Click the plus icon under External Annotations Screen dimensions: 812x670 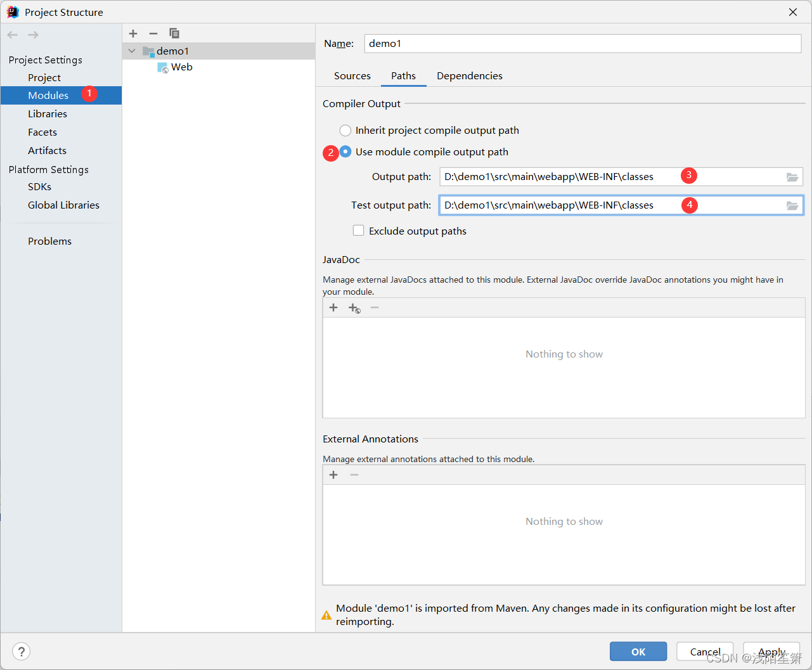click(333, 474)
